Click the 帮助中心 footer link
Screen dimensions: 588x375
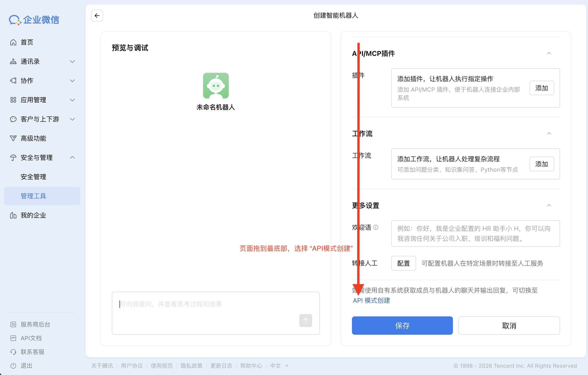(251, 366)
